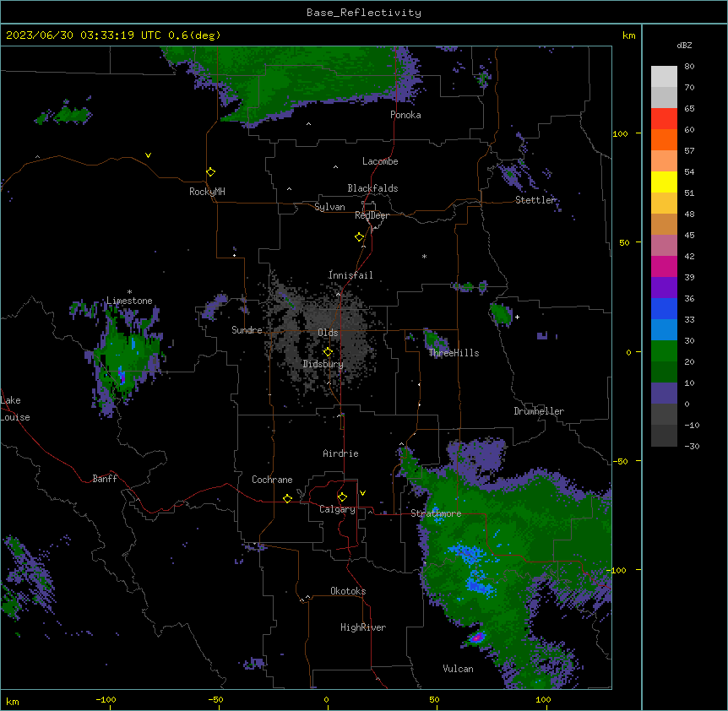Click the 80 value on the dBZ scale
Image resolution: width=728 pixels, height=711 pixels.
coord(689,67)
